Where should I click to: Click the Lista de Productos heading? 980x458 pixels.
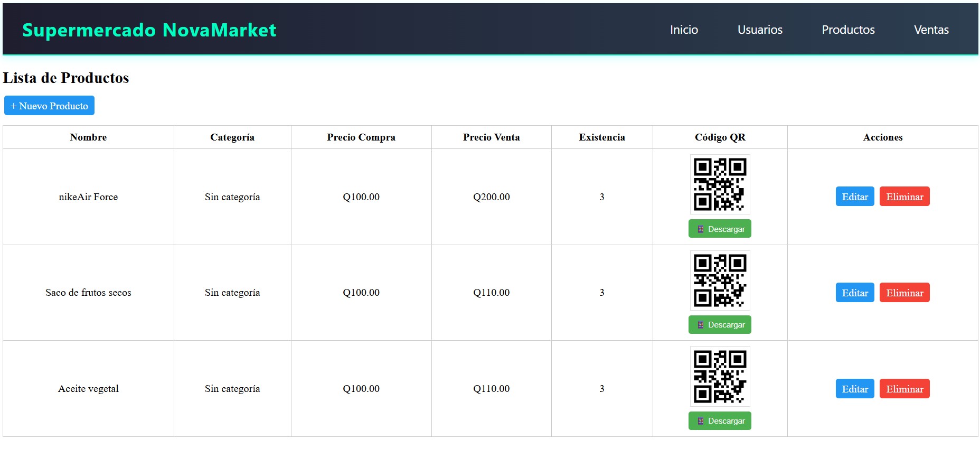[66, 78]
